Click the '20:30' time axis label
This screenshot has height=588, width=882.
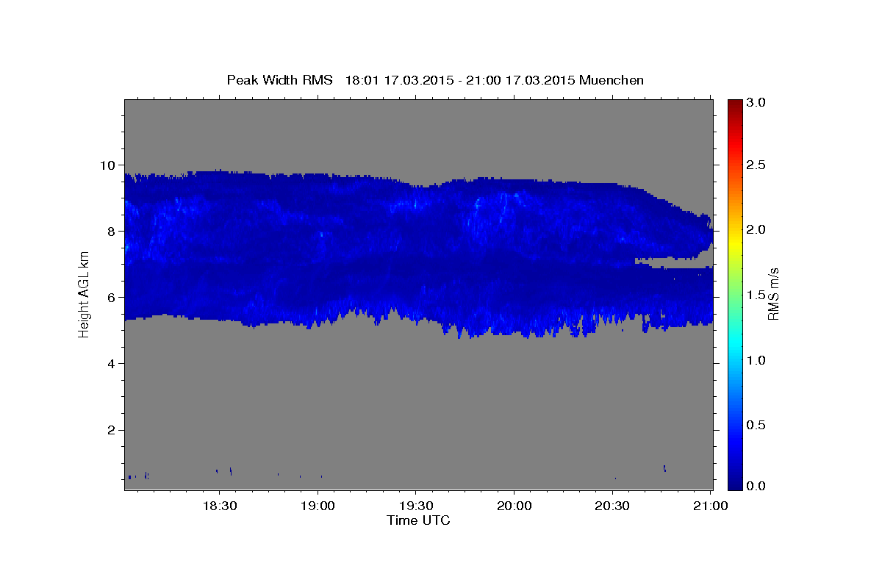612,506
